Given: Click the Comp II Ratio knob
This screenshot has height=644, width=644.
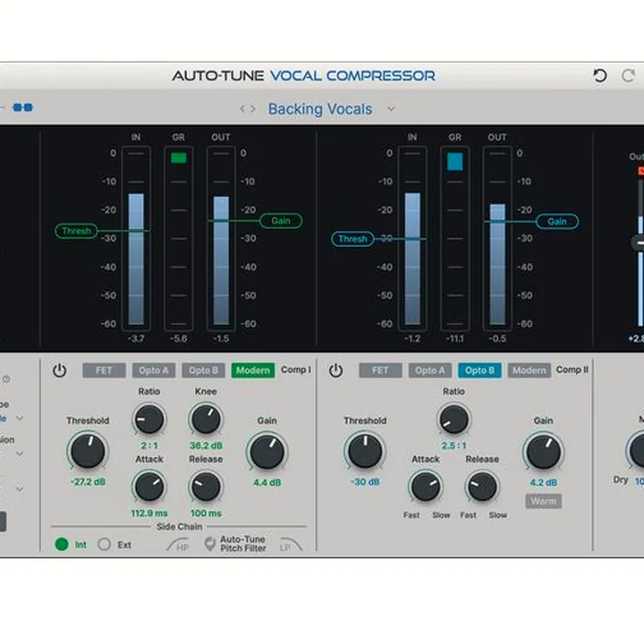Looking at the screenshot, I should [453, 419].
